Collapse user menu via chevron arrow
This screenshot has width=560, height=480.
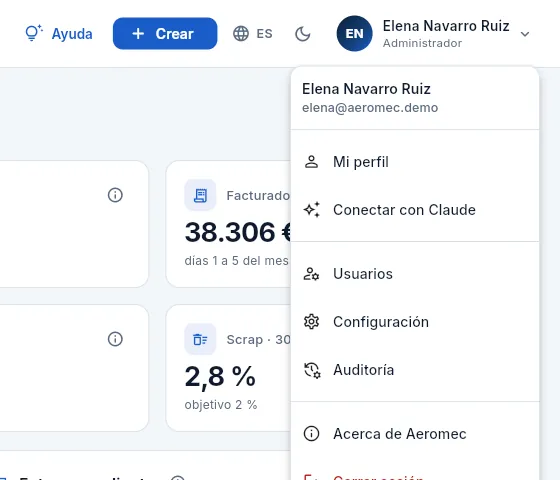point(525,34)
